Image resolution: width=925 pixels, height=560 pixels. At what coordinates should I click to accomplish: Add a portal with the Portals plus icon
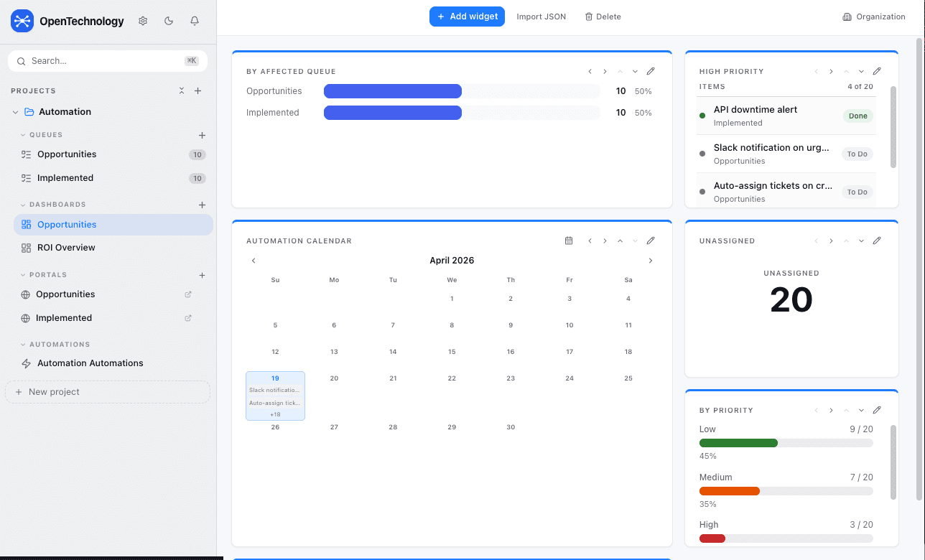(202, 275)
